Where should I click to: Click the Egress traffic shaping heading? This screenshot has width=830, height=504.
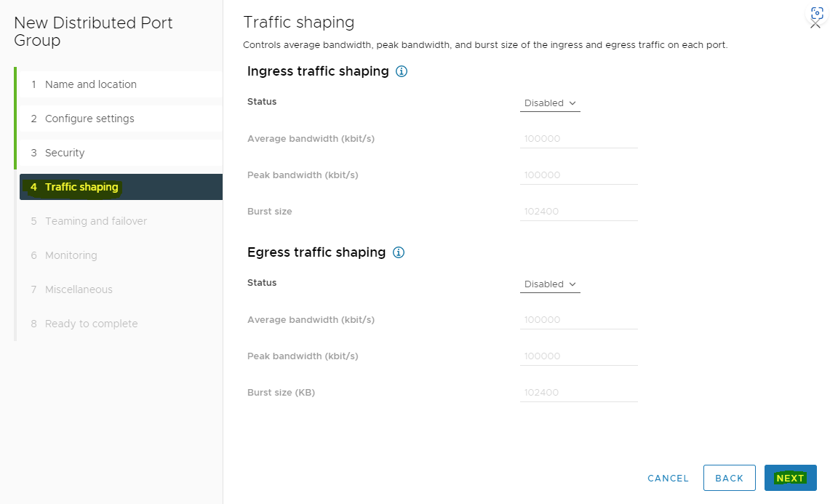coord(316,252)
